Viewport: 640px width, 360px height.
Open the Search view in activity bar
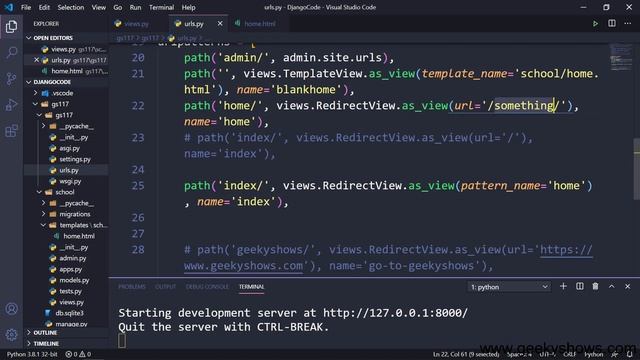(11, 52)
